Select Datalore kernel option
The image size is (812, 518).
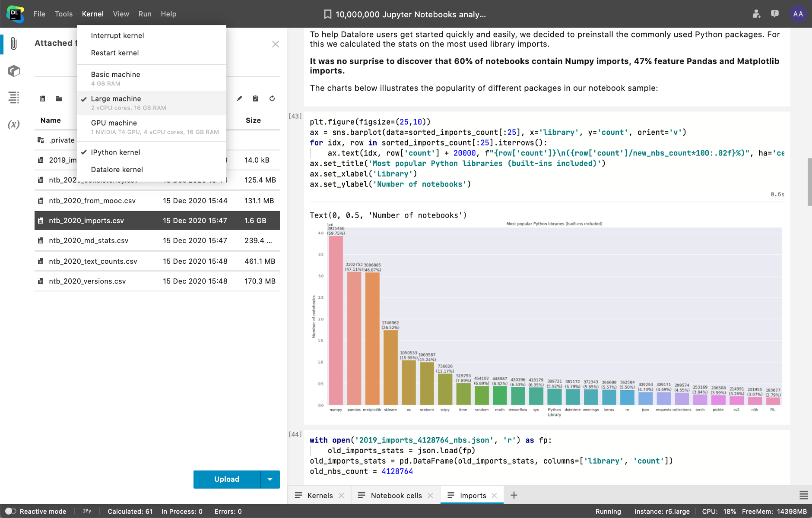[x=152, y=170]
